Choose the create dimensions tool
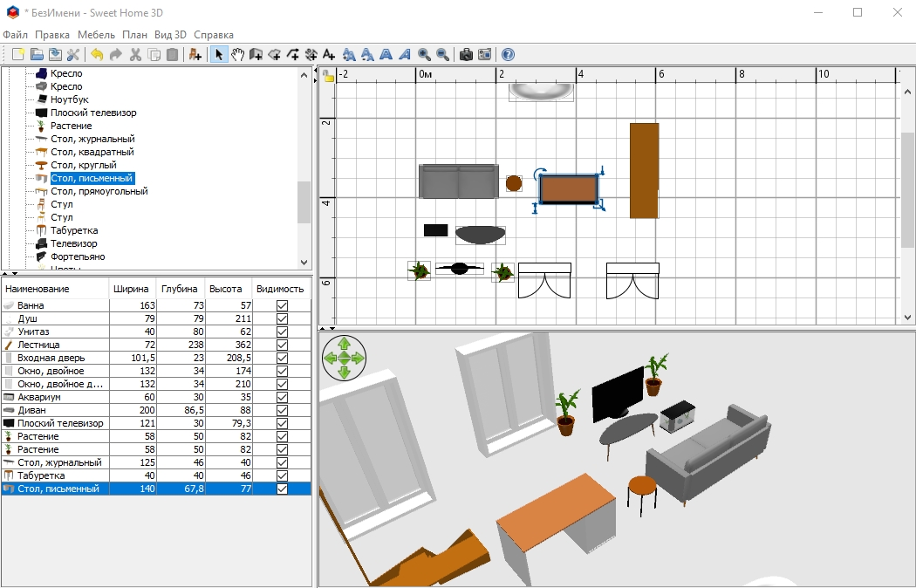This screenshot has width=916, height=588. click(x=311, y=54)
